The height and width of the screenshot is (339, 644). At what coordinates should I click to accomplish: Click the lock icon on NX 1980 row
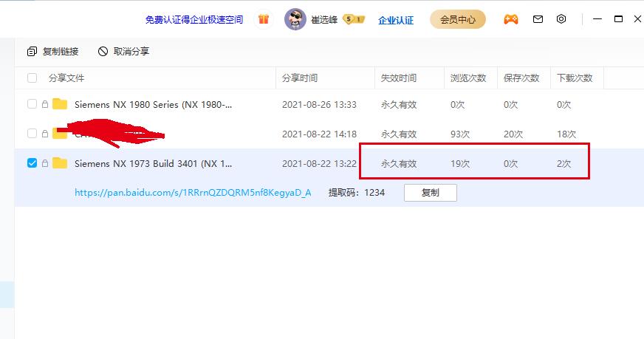[45, 104]
